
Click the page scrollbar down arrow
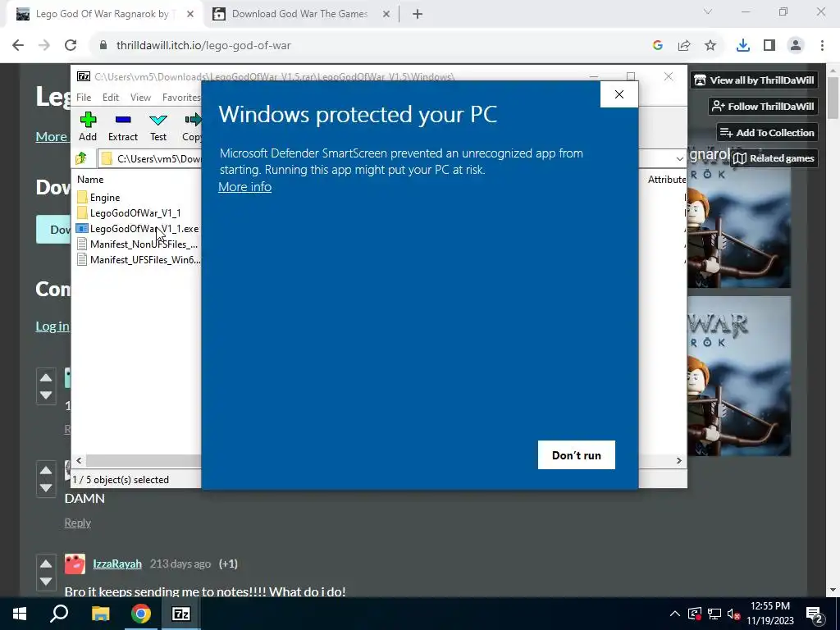[x=833, y=590]
